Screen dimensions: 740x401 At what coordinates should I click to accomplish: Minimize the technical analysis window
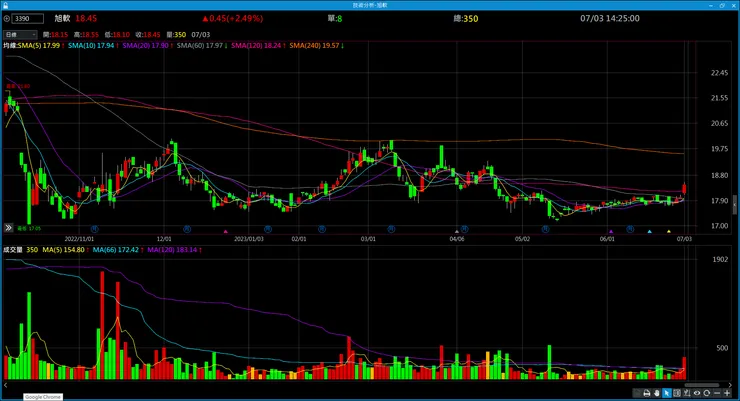point(711,5)
